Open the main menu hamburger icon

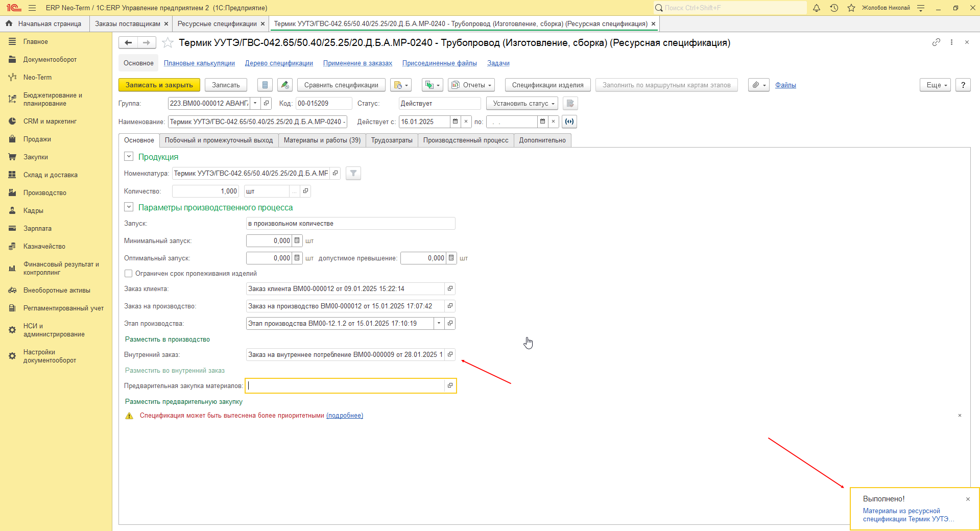(x=32, y=8)
